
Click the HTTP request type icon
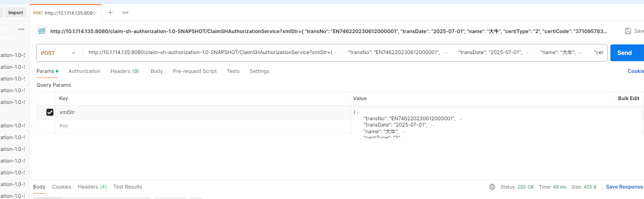point(42,31)
